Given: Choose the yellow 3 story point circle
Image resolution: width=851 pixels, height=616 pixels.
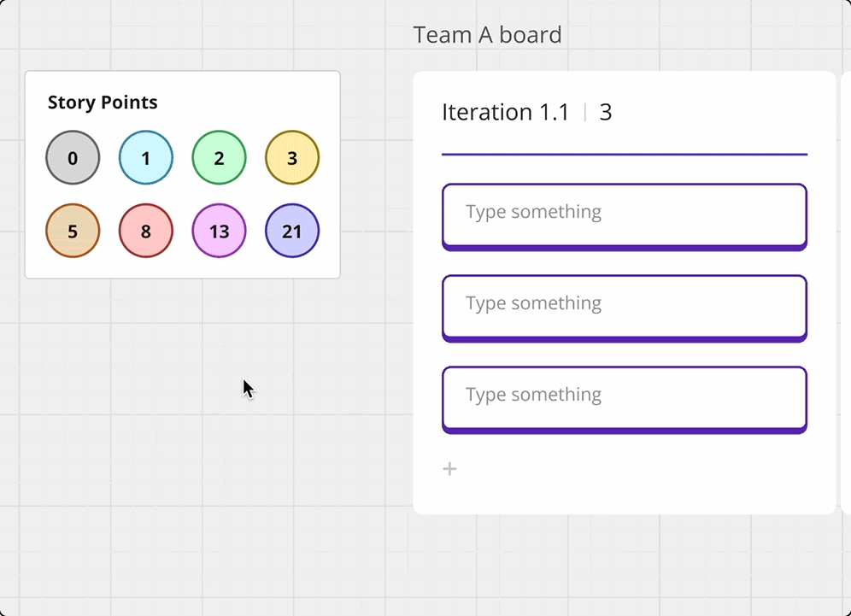Looking at the screenshot, I should (292, 158).
